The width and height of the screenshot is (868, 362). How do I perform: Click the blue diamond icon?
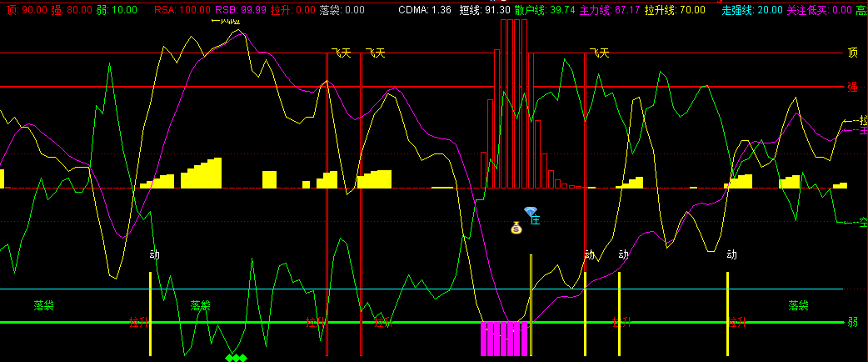pyautogui.click(x=530, y=212)
